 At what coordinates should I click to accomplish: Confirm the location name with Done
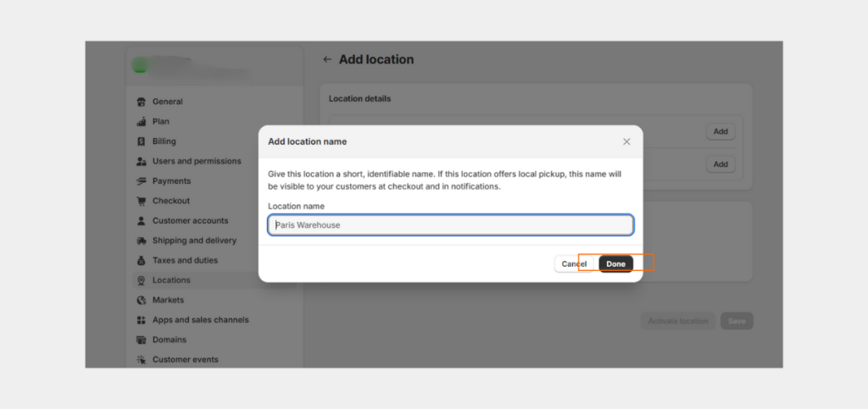tap(615, 263)
